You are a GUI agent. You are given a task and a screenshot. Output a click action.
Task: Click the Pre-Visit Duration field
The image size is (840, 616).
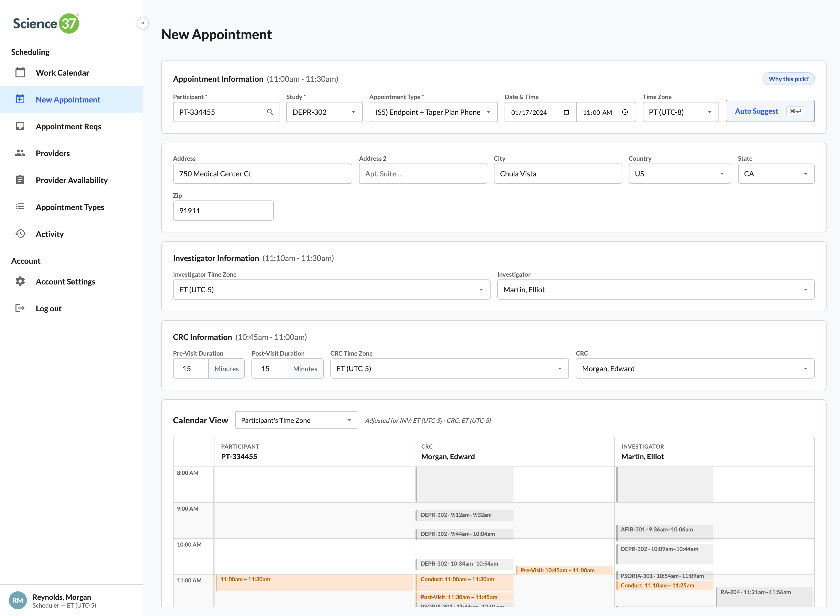click(191, 368)
